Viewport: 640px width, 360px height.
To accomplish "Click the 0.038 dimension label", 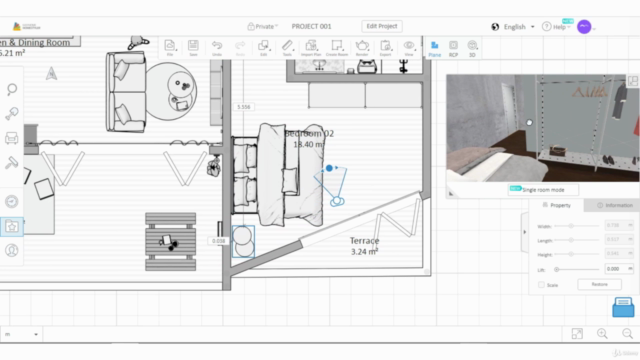I will pyautogui.click(x=219, y=241).
